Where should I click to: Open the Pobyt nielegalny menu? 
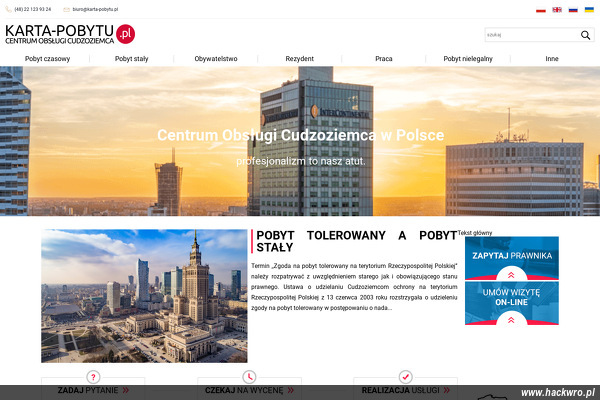coord(468,59)
